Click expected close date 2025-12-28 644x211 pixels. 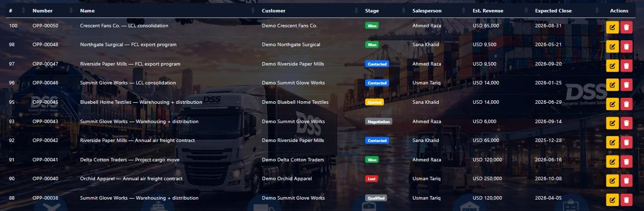coord(548,141)
